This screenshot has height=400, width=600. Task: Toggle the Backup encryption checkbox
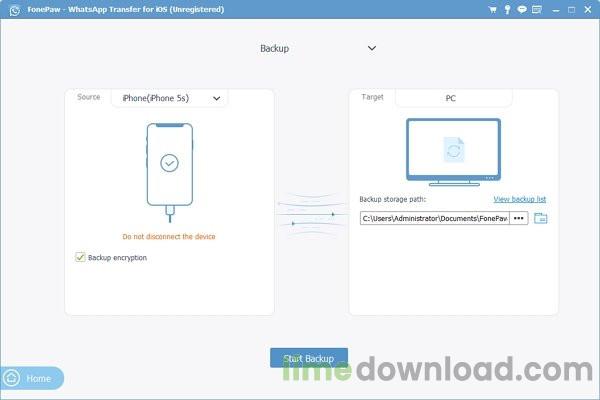pos(80,257)
